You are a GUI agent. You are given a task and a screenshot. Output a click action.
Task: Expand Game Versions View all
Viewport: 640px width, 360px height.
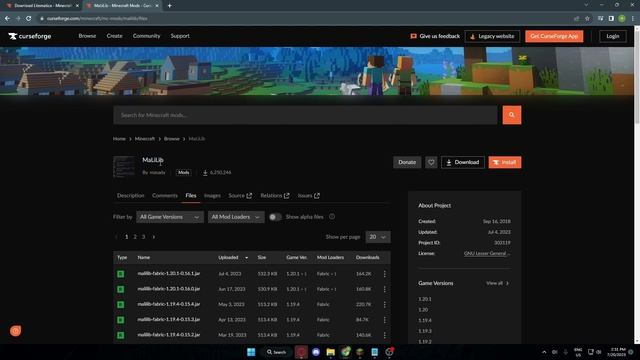[497, 283]
